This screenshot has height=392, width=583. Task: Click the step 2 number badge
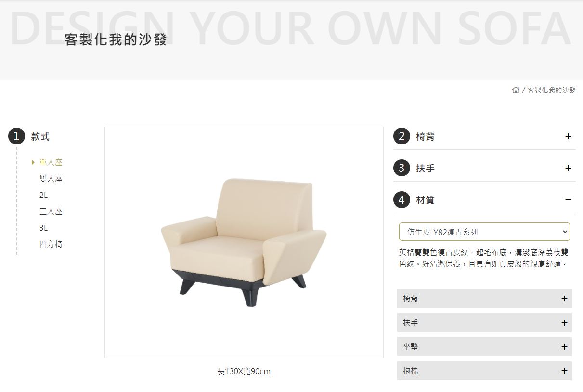(x=402, y=136)
